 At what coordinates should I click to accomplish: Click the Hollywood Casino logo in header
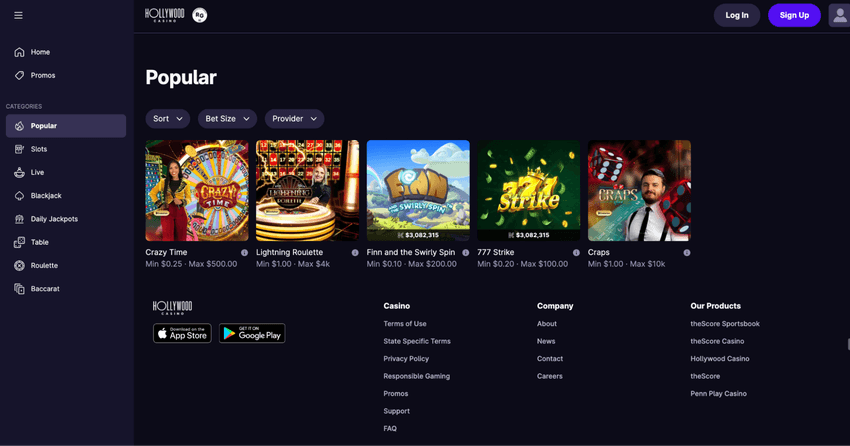coord(165,15)
